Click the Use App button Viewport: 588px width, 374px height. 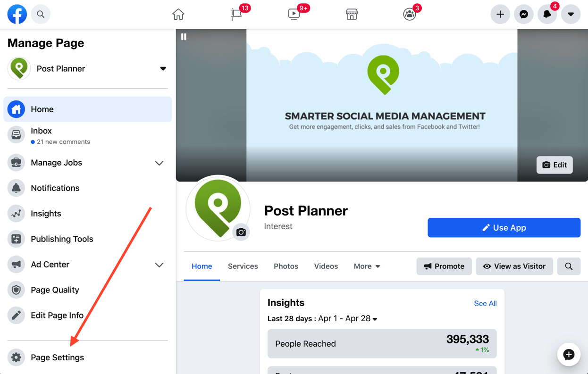[x=504, y=228]
